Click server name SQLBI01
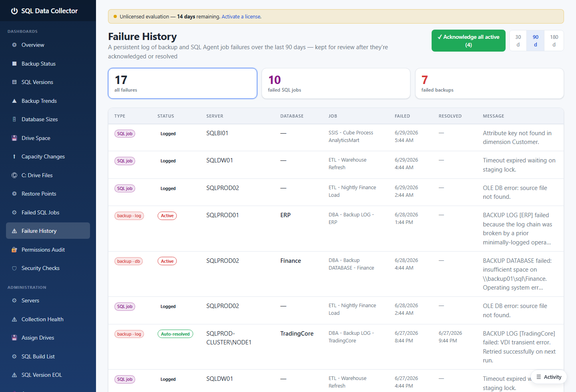The height and width of the screenshot is (392, 576). click(217, 133)
